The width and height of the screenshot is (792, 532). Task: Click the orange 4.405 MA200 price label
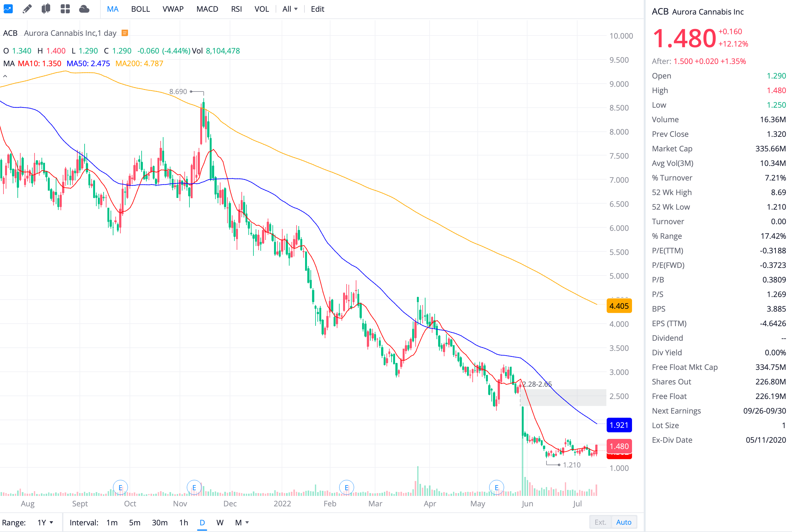[619, 306]
